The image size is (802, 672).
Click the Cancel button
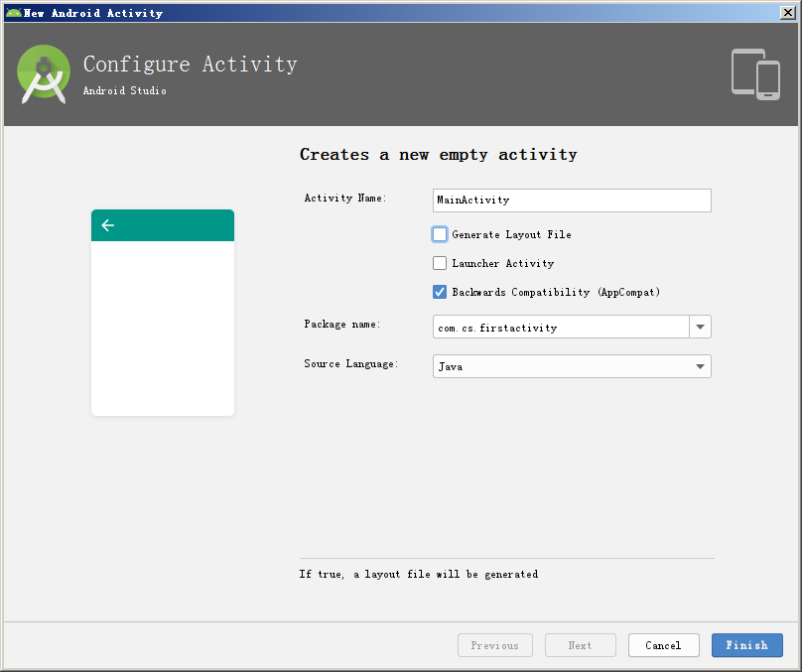click(663, 645)
